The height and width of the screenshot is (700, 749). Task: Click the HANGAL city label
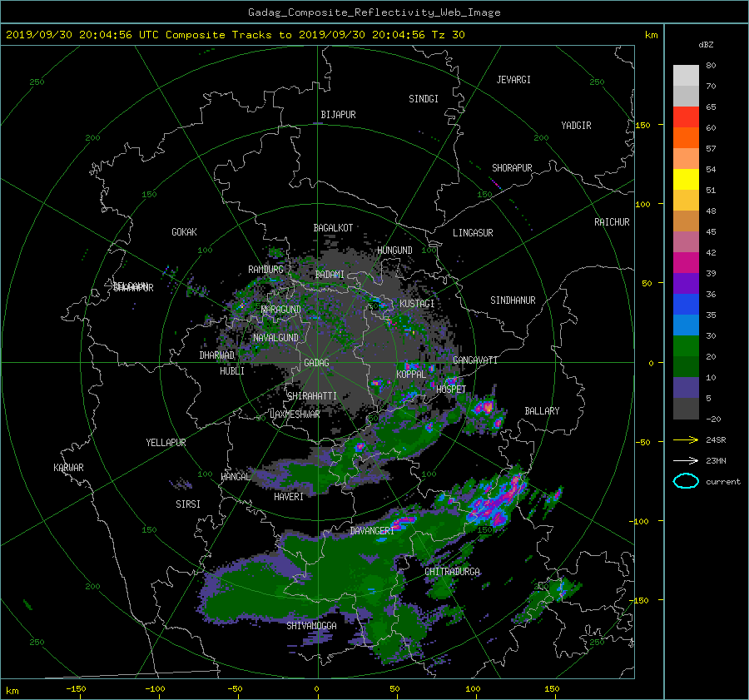point(235,477)
